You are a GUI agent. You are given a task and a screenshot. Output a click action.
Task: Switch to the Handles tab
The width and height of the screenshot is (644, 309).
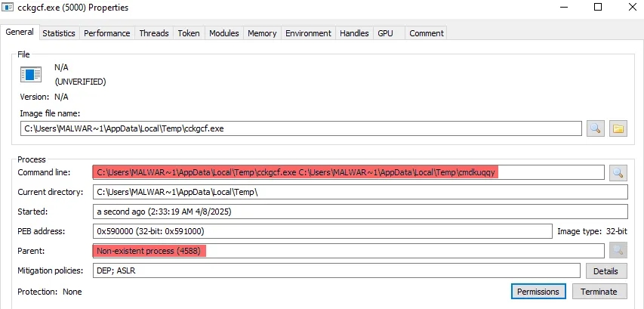coord(354,33)
